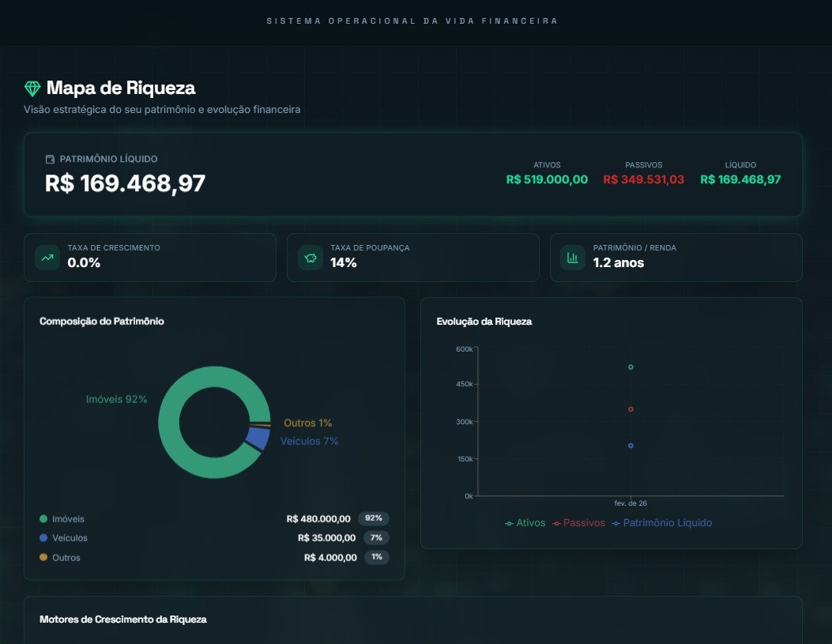Screen dimensions: 832x644
Task: Toggle Patrimônio Líquido series in chart legend
Action: tap(661, 523)
